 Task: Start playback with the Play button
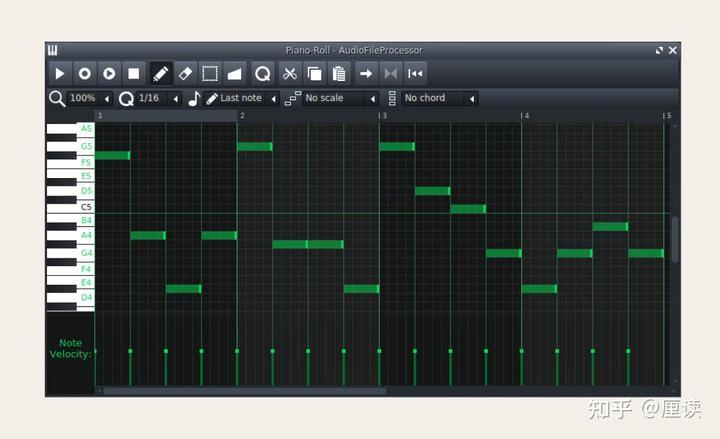pos(60,73)
